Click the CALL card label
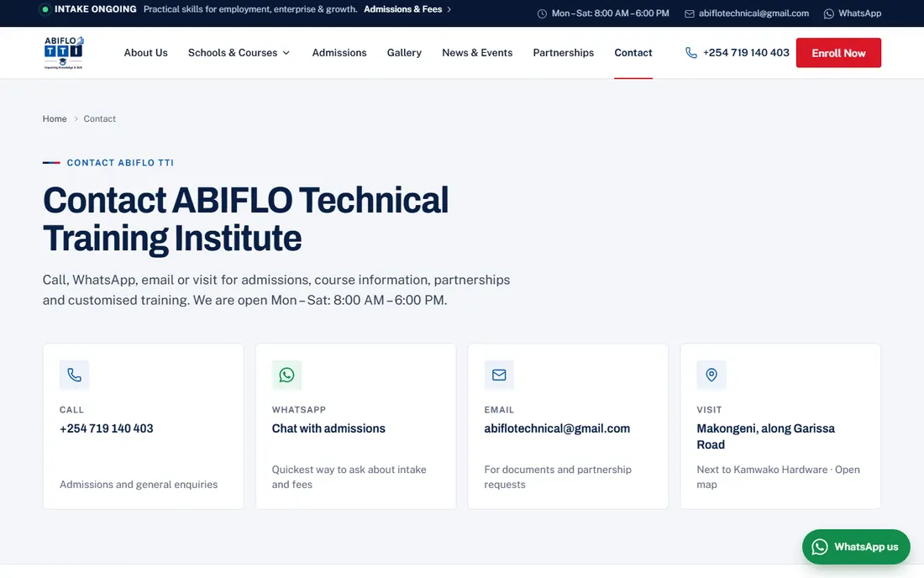 (71, 409)
